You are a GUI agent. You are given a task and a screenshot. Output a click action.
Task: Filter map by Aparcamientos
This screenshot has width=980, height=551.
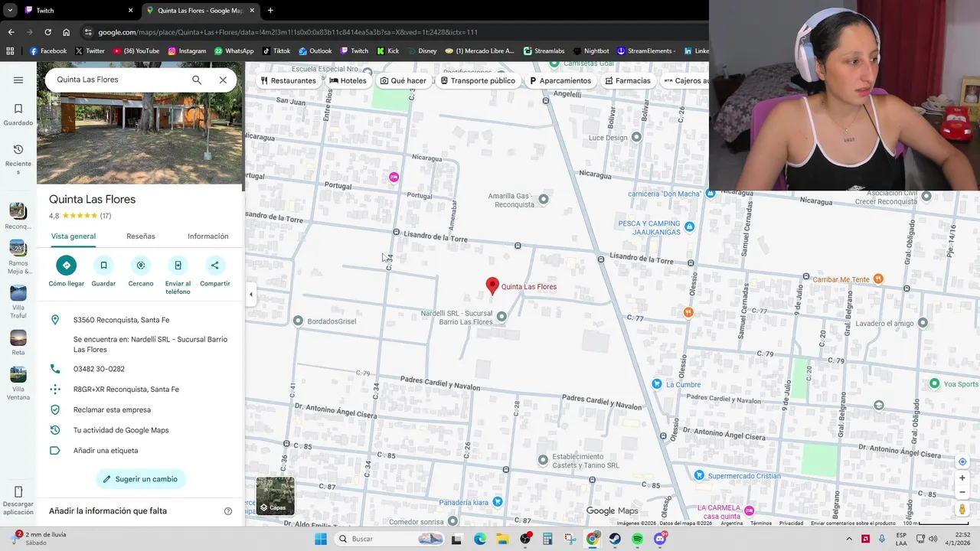pos(560,80)
